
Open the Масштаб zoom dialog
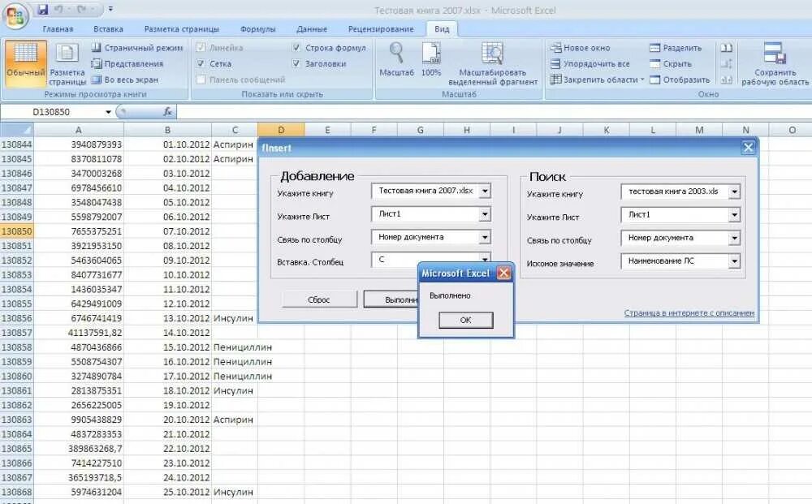click(x=396, y=59)
